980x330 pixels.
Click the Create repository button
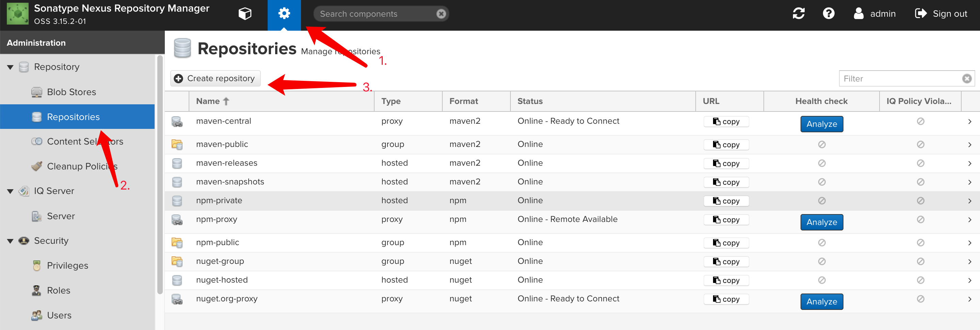click(215, 78)
